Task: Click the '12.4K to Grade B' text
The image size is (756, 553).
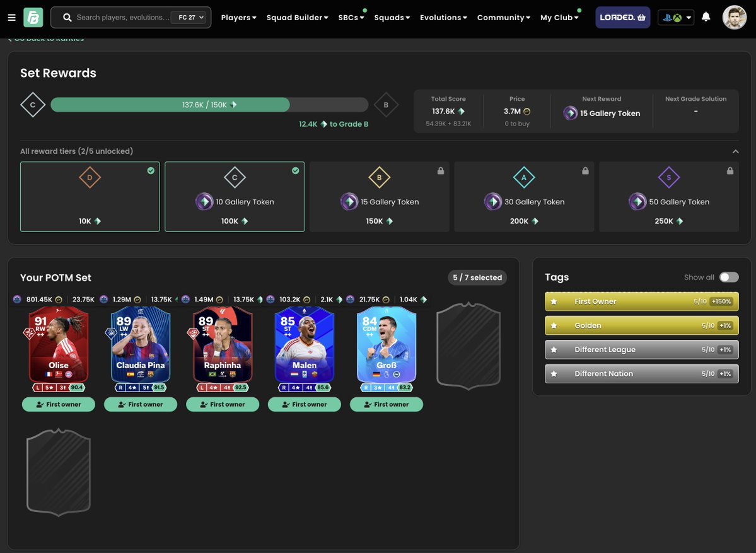Action: pos(334,124)
